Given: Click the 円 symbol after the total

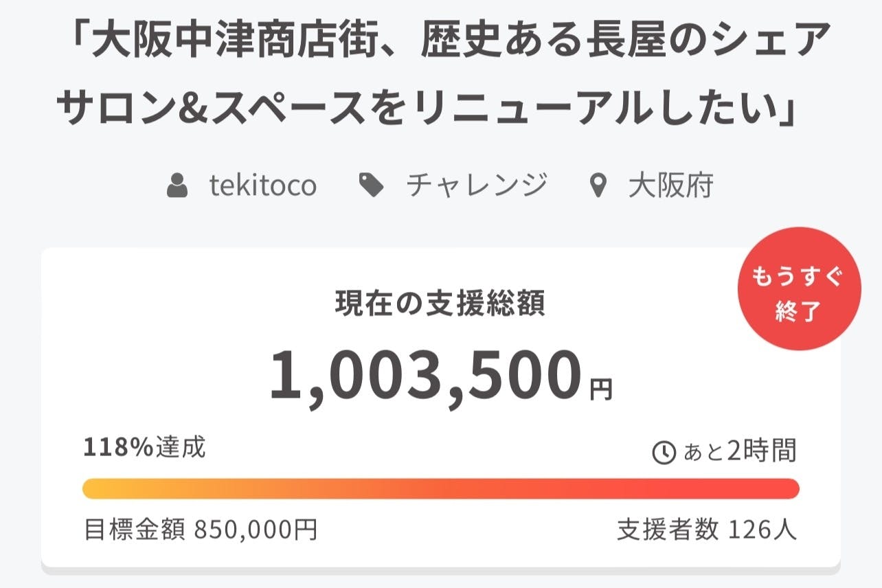Looking at the screenshot, I should pyautogui.click(x=601, y=389).
